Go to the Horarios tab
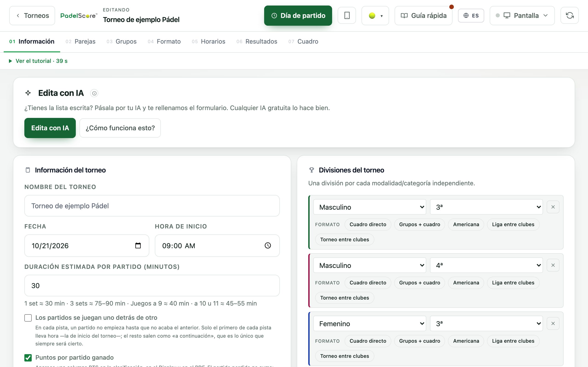The image size is (588, 367). click(209, 42)
